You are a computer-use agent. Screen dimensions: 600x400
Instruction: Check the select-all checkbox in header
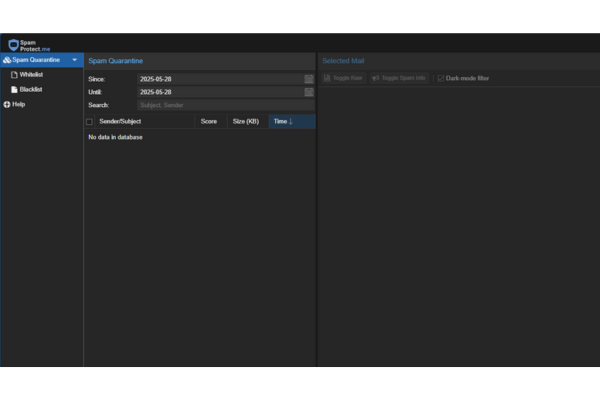pyautogui.click(x=89, y=122)
